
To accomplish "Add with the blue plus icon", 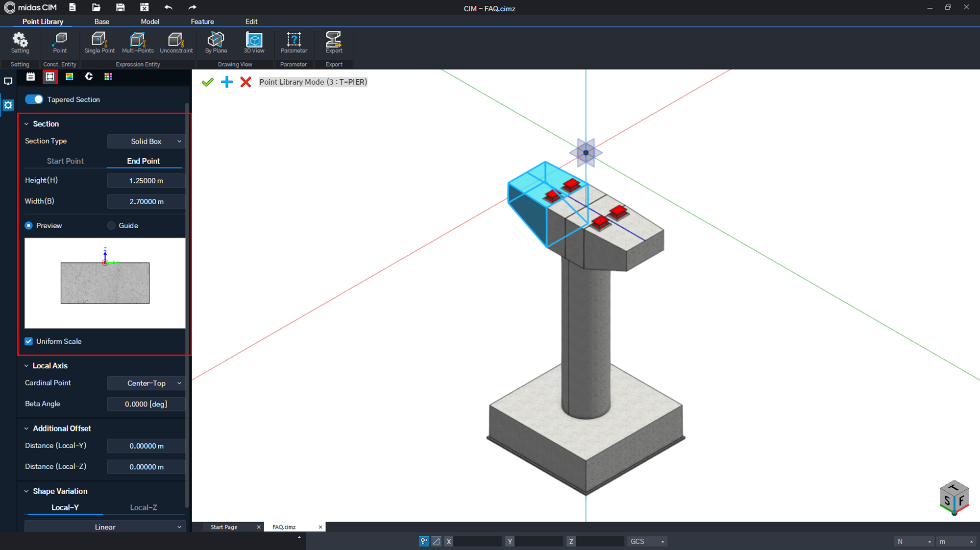I will pos(227,82).
